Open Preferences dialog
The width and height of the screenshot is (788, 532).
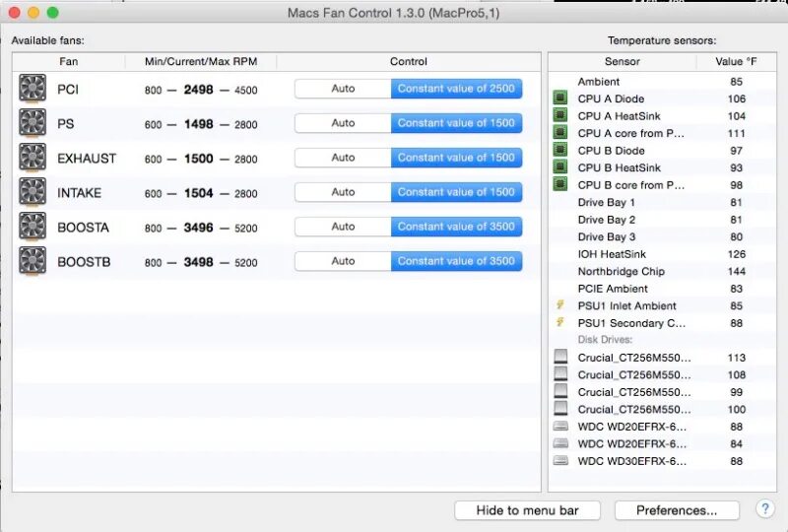tap(677, 510)
